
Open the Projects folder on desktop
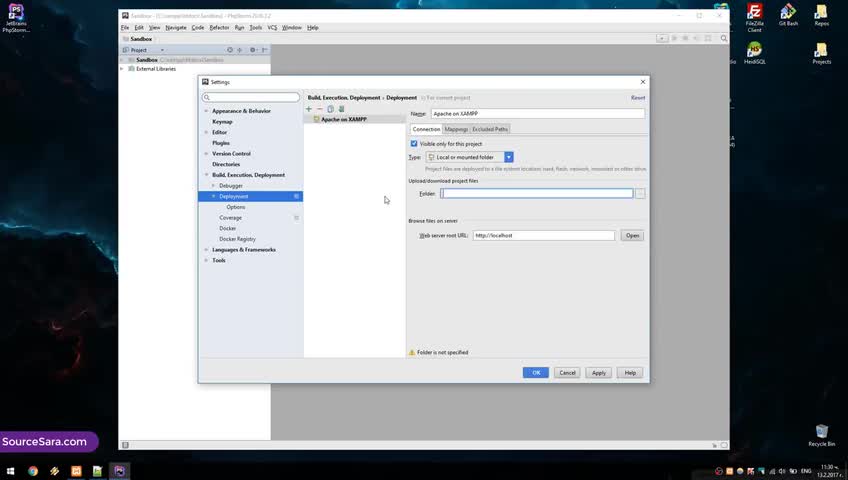click(x=822, y=53)
